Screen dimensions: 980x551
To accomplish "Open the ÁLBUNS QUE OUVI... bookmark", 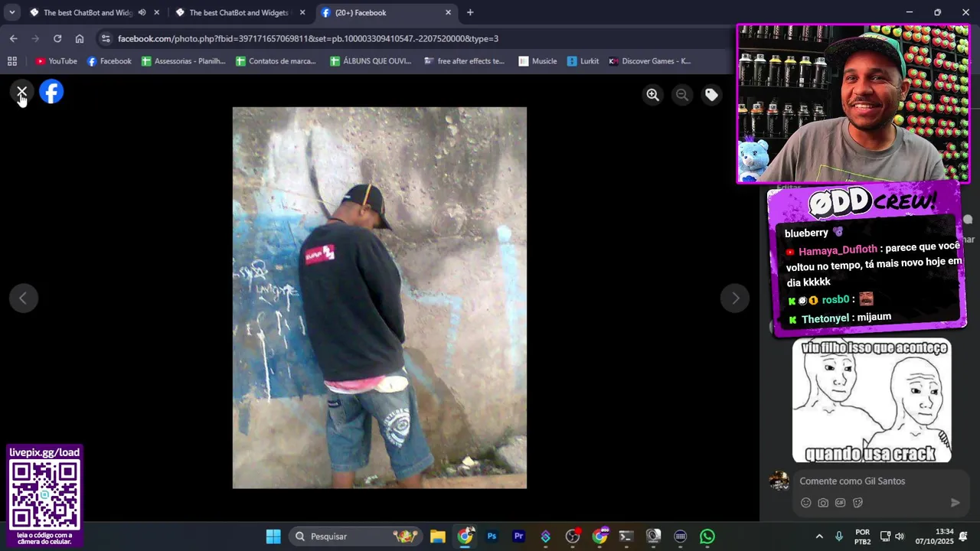I will pyautogui.click(x=371, y=61).
